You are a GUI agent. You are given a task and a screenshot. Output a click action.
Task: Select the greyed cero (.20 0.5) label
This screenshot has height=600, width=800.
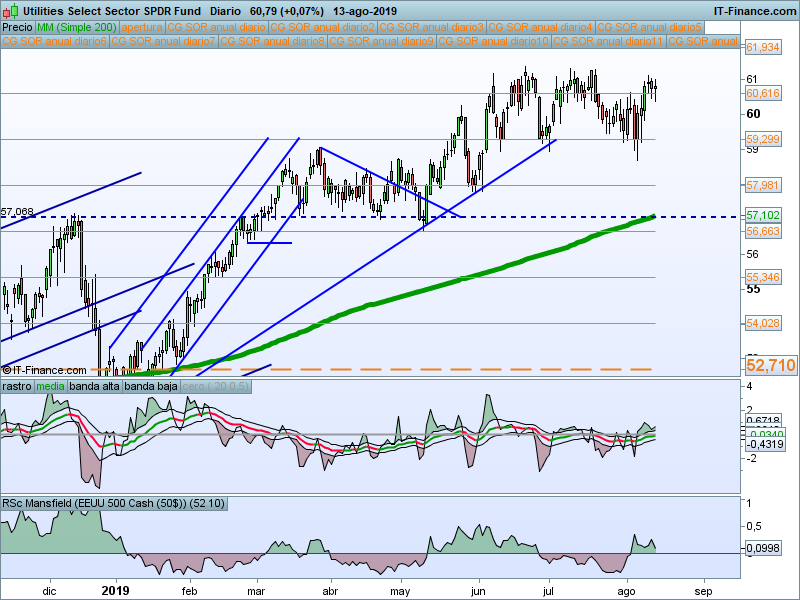pyautogui.click(x=215, y=386)
